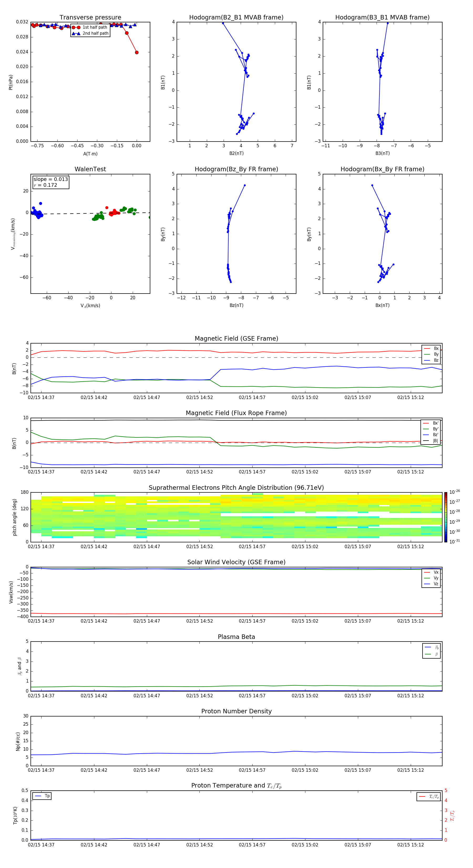
Task: Click the 'Proton Number Density' title
Action: [236, 711]
